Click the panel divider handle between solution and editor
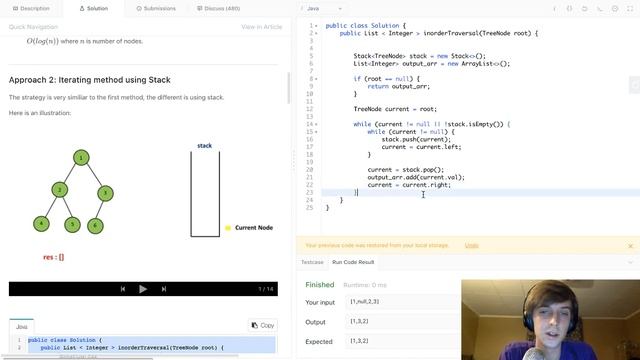The height and width of the screenshot is (360, 640). [293, 159]
